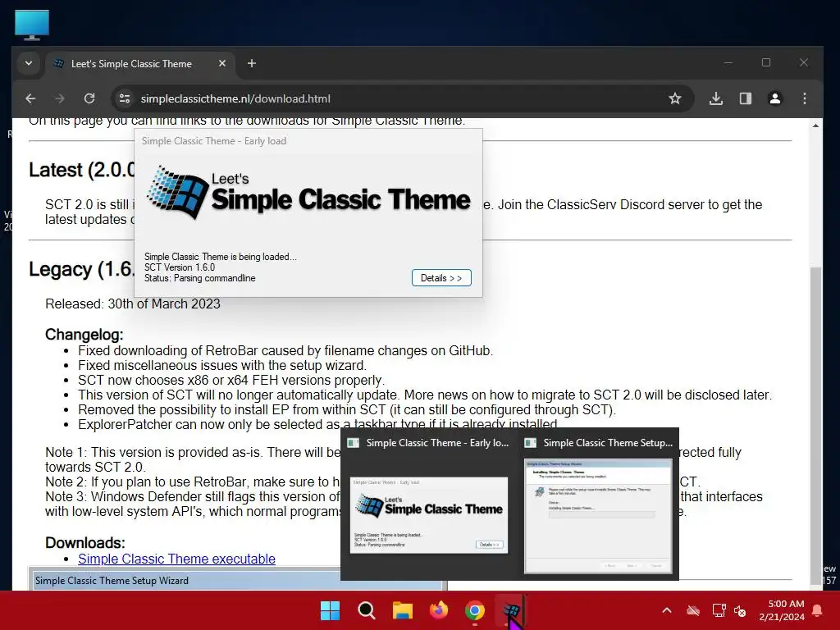The image size is (840, 630).
Task: Click the Chrome back arrow
Action: (30, 98)
